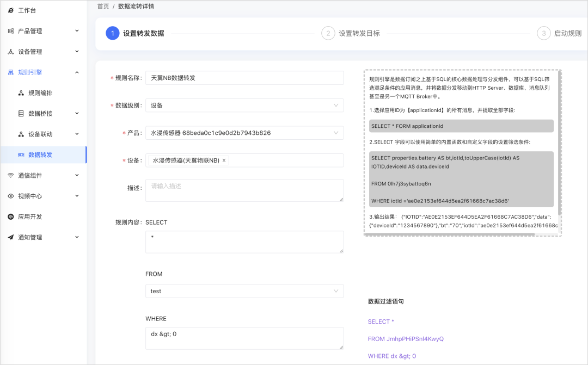Click the 规则编排 menu icon
588x365 pixels.
[x=21, y=93]
